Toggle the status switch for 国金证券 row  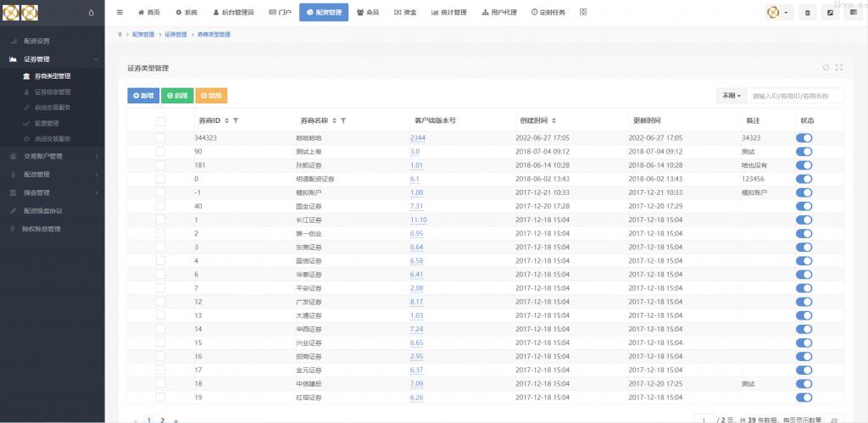(x=804, y=206)
